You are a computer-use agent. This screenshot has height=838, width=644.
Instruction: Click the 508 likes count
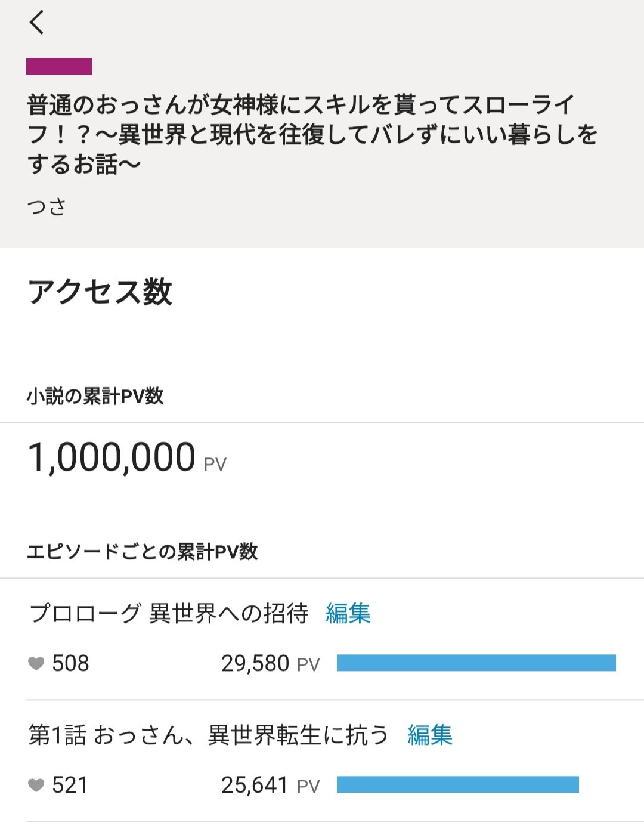click(70, 663)
